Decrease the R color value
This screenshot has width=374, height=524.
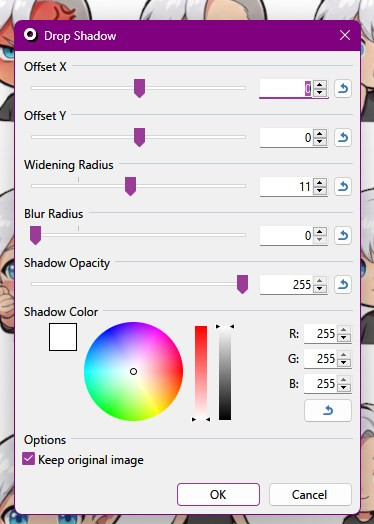pyautogui.click(x=344, y=338)
